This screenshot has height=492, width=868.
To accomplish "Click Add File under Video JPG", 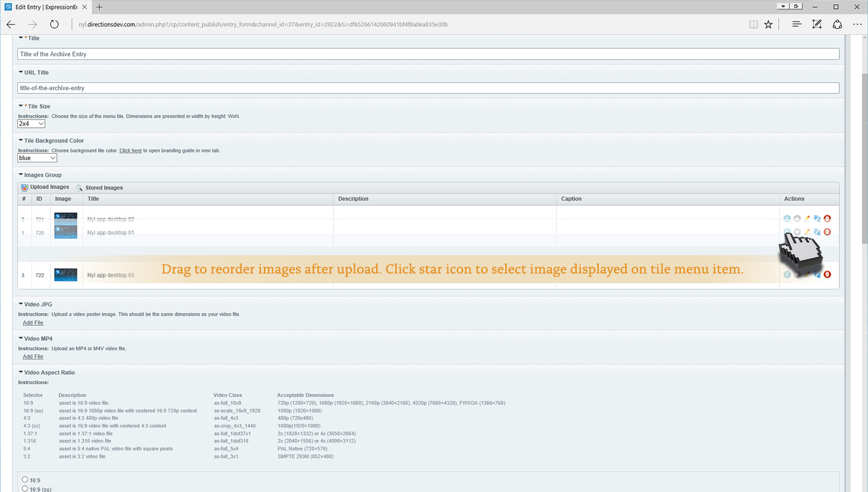I will coord(33,322).
